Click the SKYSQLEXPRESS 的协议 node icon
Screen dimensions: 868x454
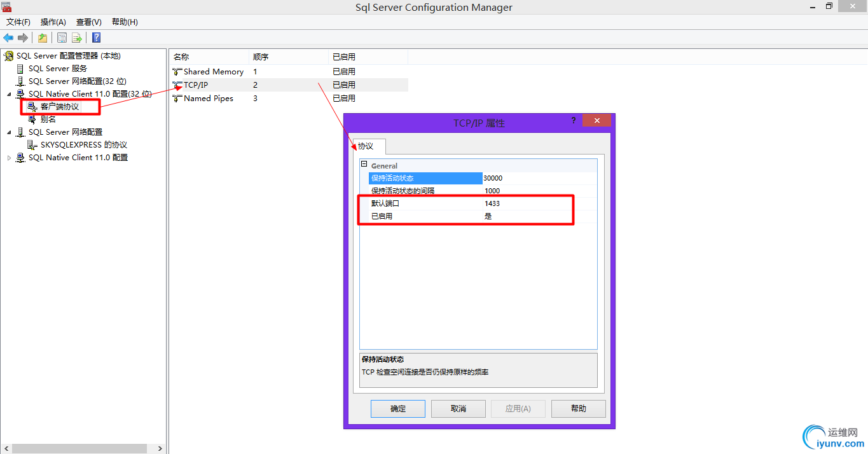(x=32, y=145)
